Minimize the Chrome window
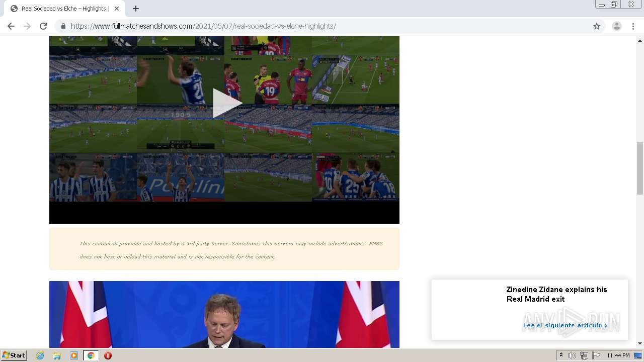This screenshot has height=362, width=644. click(x=601, y=5)
